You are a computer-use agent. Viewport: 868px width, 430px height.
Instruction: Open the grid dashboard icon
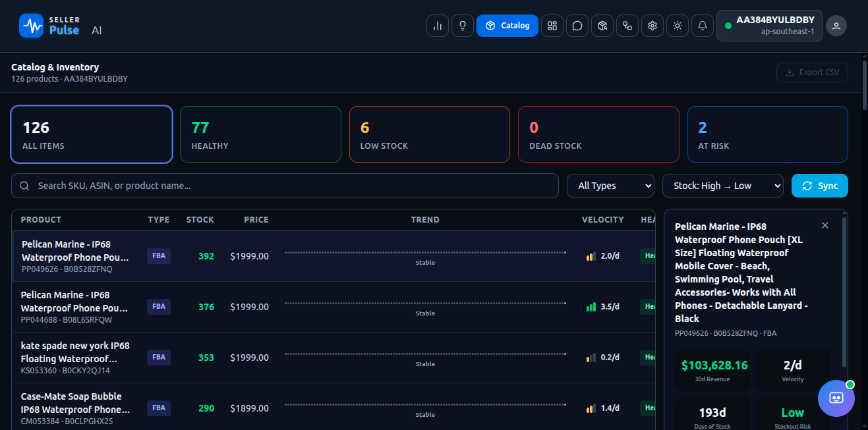[552, 26]
